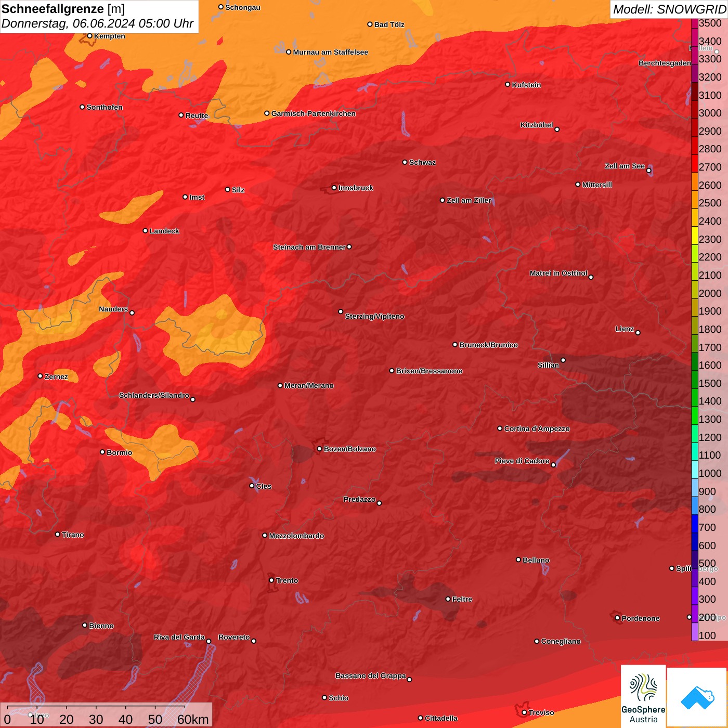
Task: Click the Modell: SNOWGRID label
Action: (669, 9)
